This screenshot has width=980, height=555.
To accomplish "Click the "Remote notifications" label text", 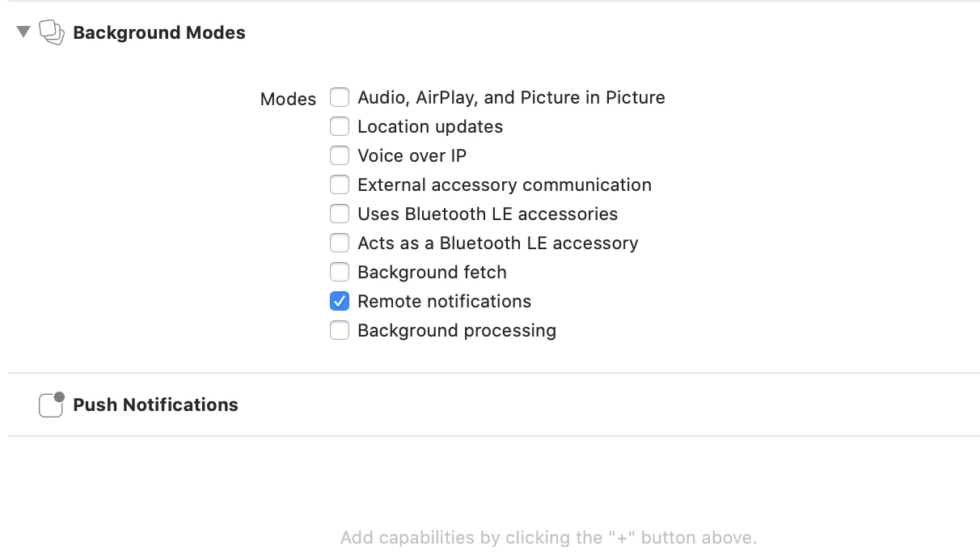I will coord(444,302).
